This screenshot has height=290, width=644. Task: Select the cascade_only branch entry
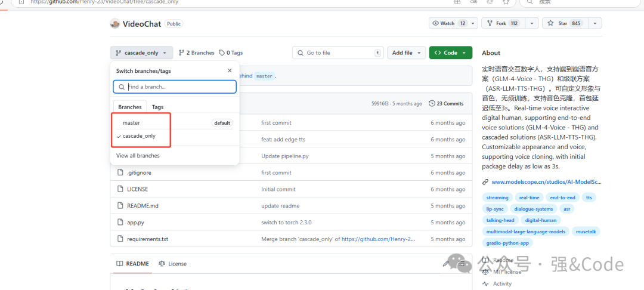click(x=175, y=136)
